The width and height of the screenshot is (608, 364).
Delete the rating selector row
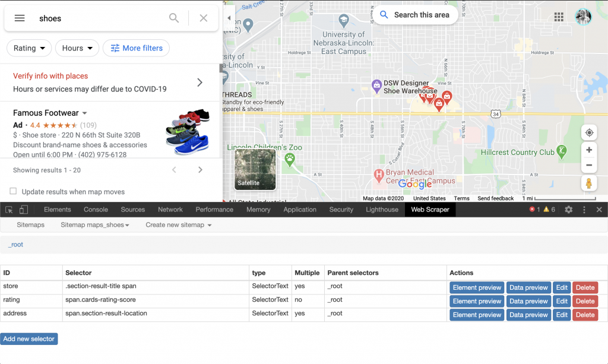pyautogui.click(x=585, y=301)
